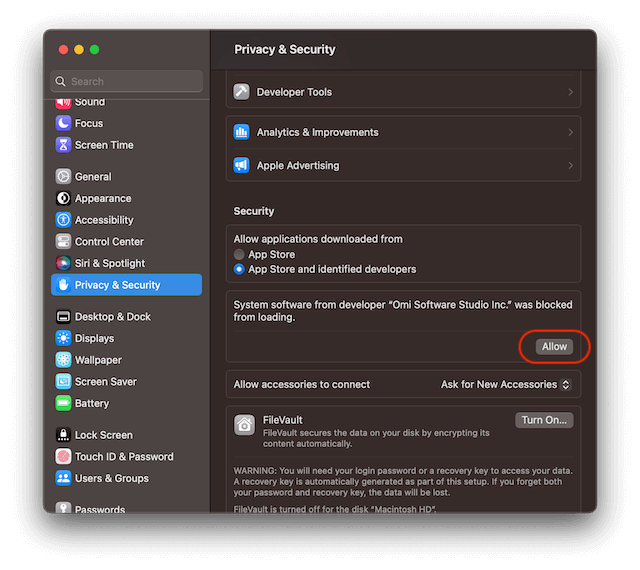This screenshot has height=570, width=640.
Task: Click the FileVault house icon
Action: (x=244, y=425)
